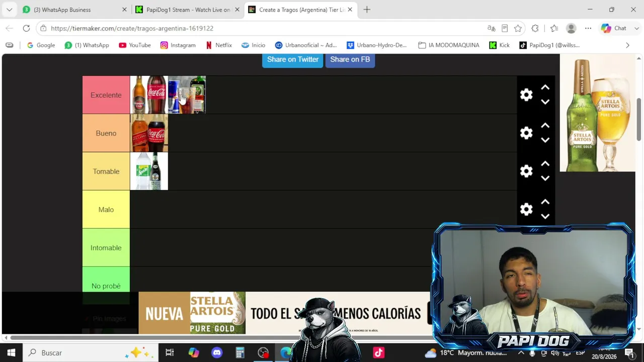644x362 pixels.
Task: Click the Intomable tier label
Action: coord(106,248)
